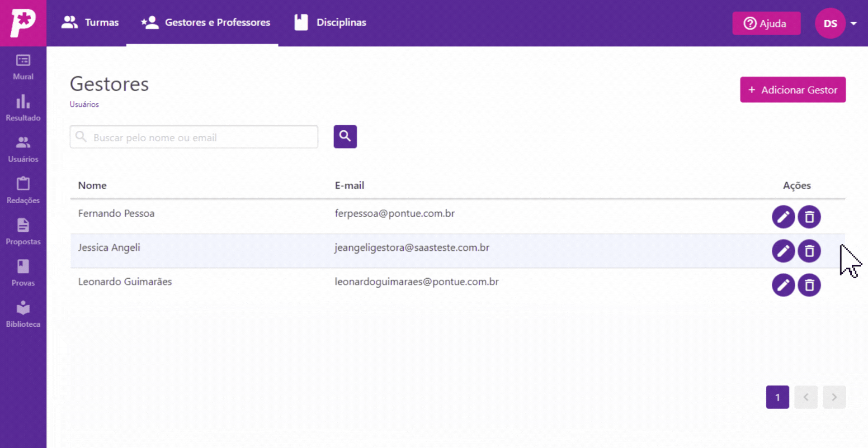The image size is (868, 448).
Task: Delete Fernando Pessoa with trash icon
Action: point(809,217)
